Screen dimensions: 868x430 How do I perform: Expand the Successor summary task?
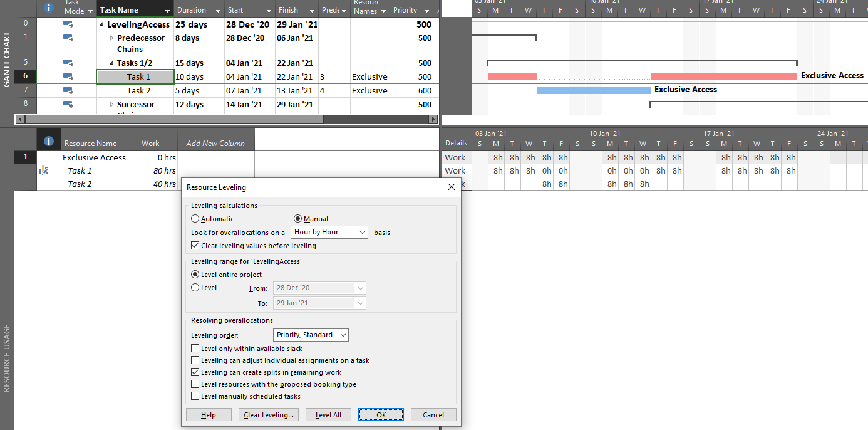coord(112,104)
